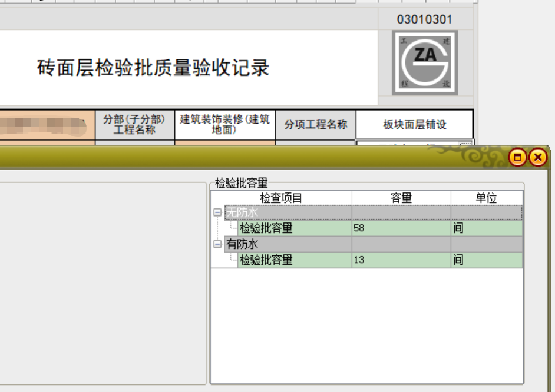Click the ZA construction logo icon
The width and height of the screenshot is (555, 392).
pyautogui.click(x=425, y=62)
